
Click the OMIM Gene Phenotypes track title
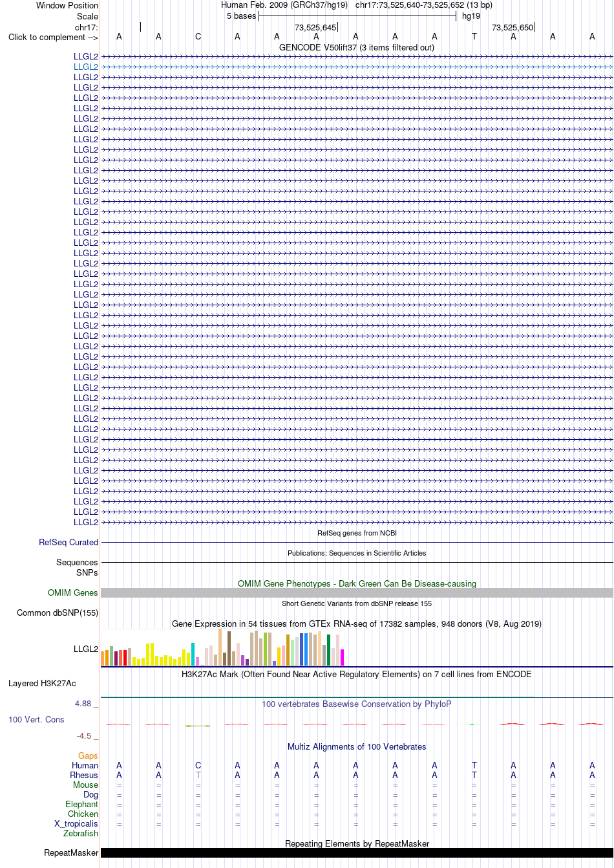click(357, 583)
